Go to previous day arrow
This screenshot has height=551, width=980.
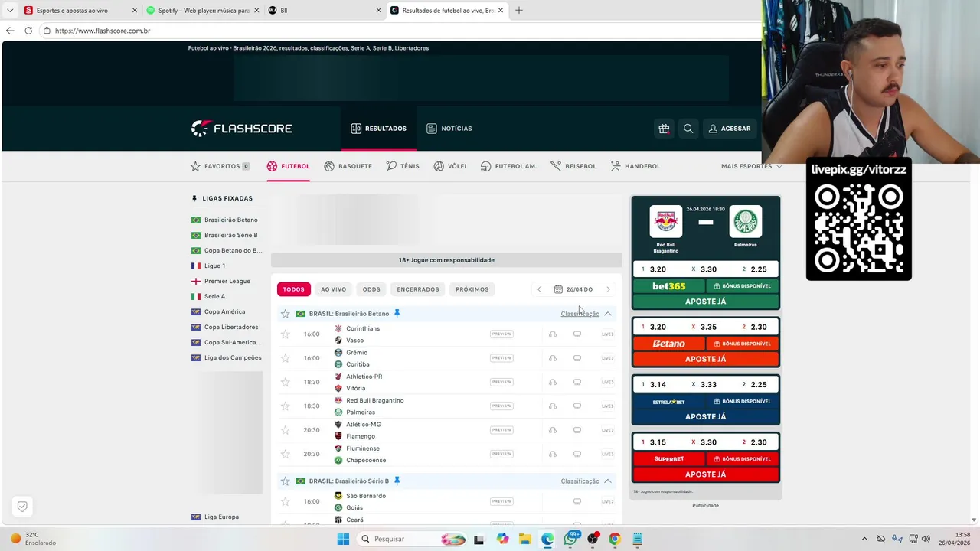pos(539,289)
